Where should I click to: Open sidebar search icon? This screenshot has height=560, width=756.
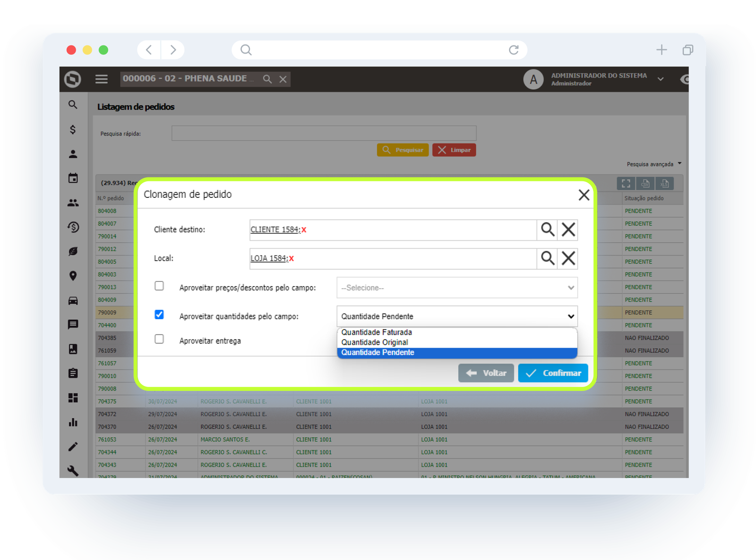(73, 105)
